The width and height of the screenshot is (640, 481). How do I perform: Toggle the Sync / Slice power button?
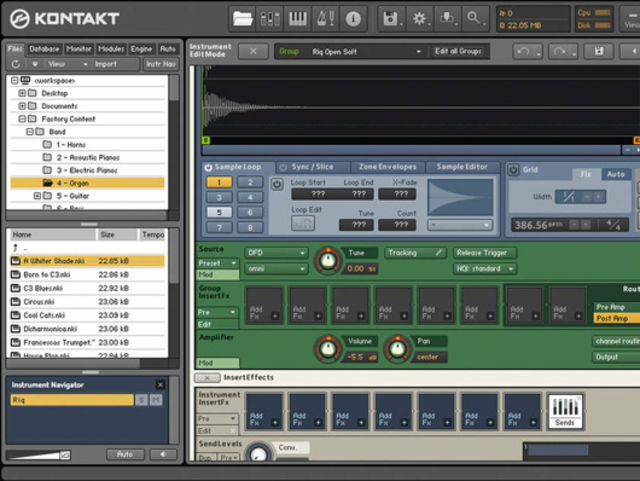click(x=282, y=167)
